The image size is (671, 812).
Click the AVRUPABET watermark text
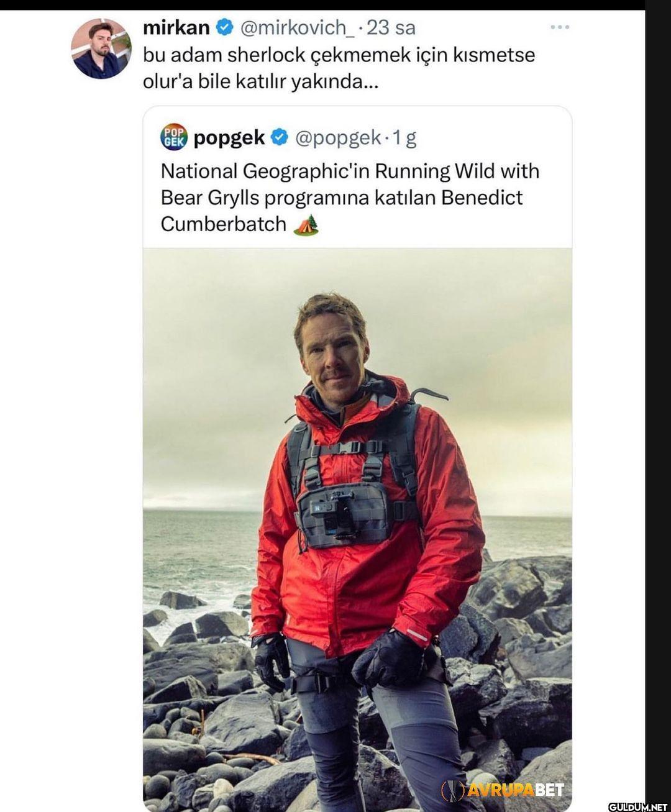click(515, 790)
